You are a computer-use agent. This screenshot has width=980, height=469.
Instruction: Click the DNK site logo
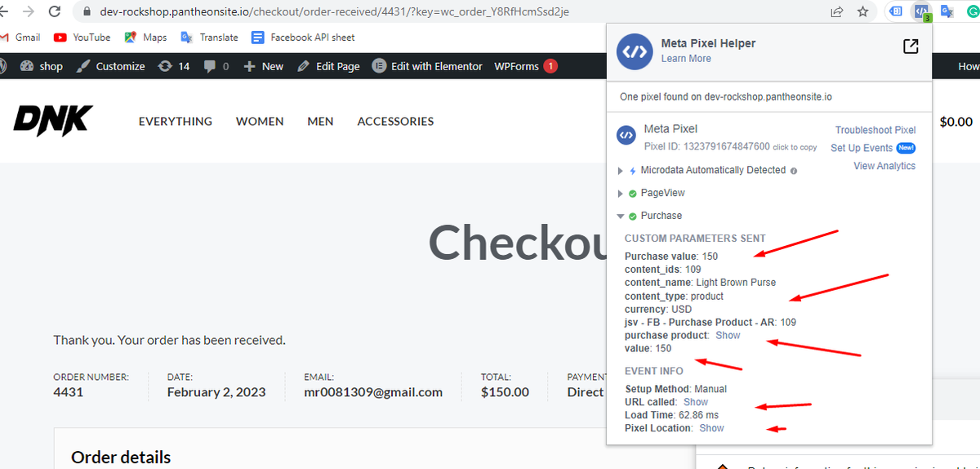[x=53, y=121]
